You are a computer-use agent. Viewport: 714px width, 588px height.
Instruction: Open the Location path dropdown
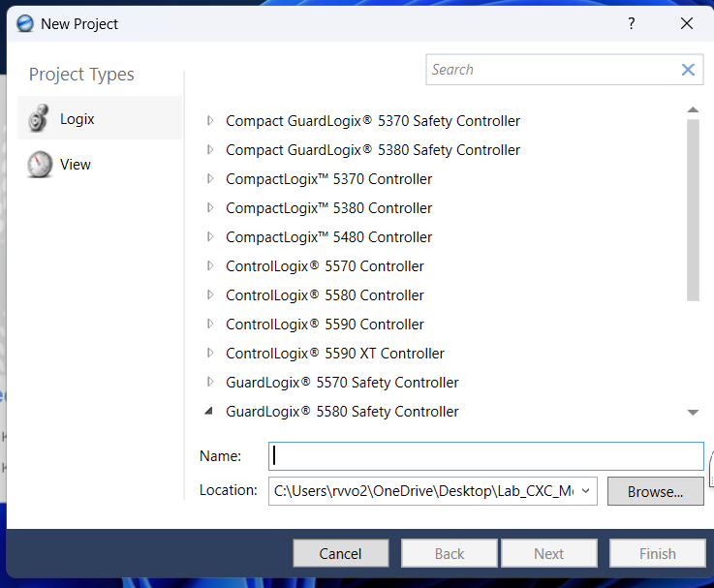tap(585, 491)
